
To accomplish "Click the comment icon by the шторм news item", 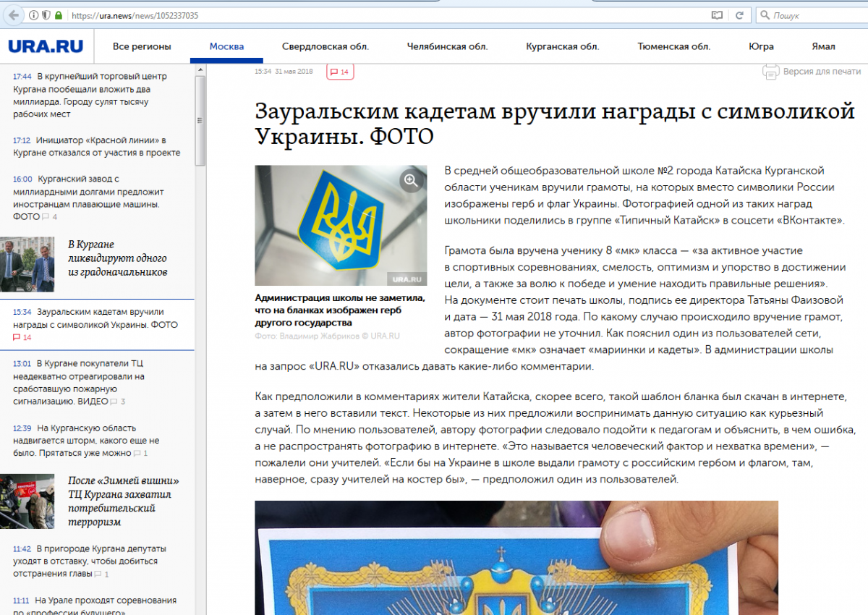I will [137, 453].
